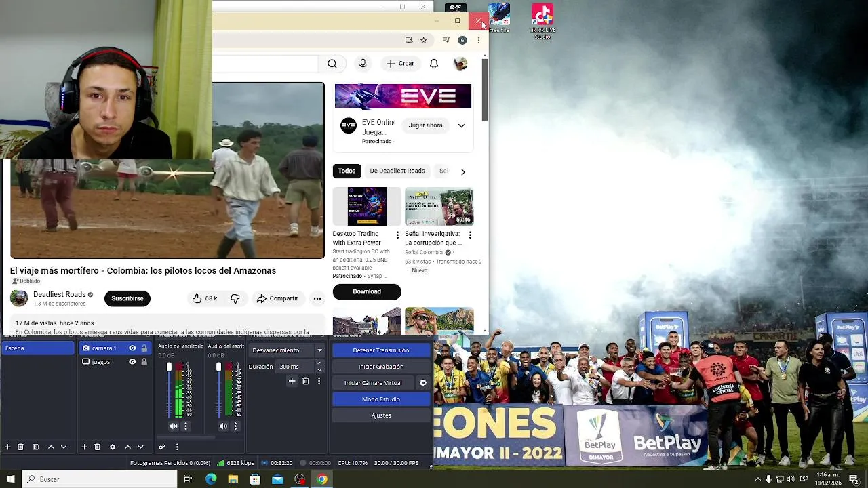Open options of second desktop audio channel
This screenshot has height=488, width=868.
235,426
